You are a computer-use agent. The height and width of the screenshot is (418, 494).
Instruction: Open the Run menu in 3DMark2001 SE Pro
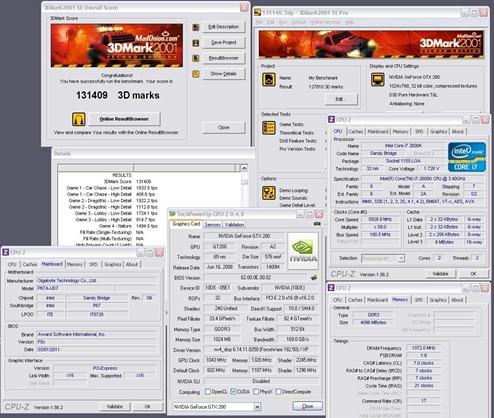point(283,22)
